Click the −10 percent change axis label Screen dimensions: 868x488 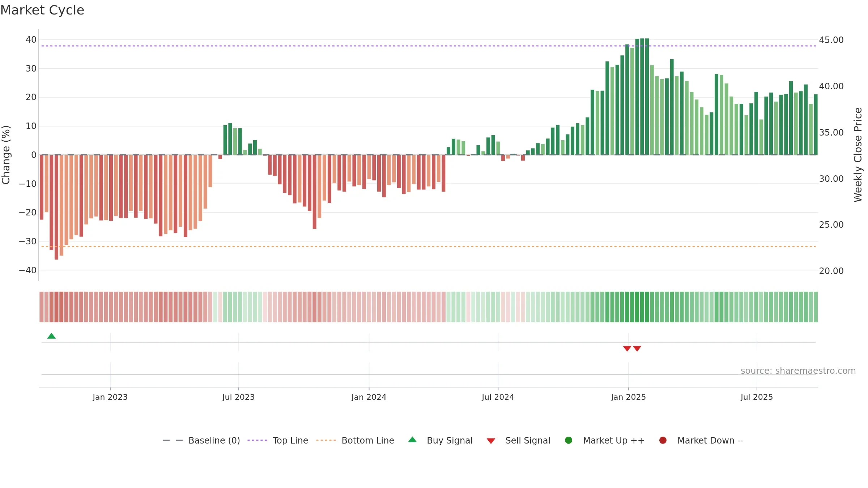click(28, 184)
